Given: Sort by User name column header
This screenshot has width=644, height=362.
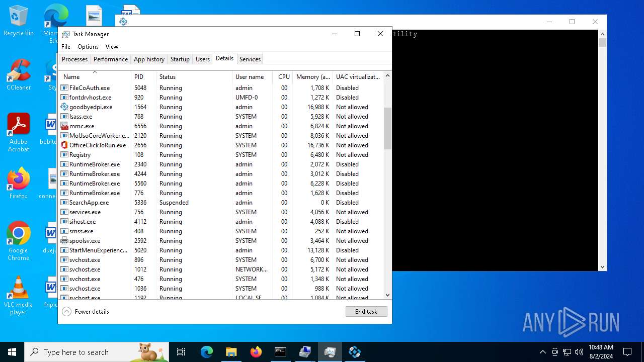Looking at the screenshot, I should point(253,77).
